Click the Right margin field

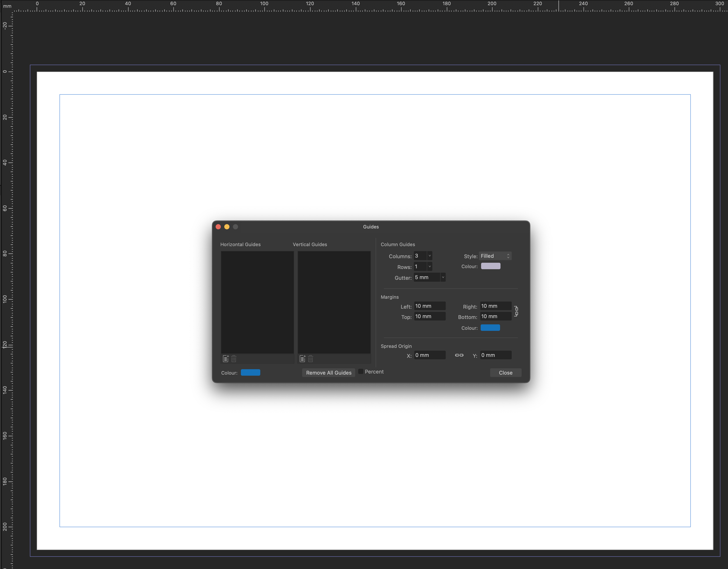496,306
